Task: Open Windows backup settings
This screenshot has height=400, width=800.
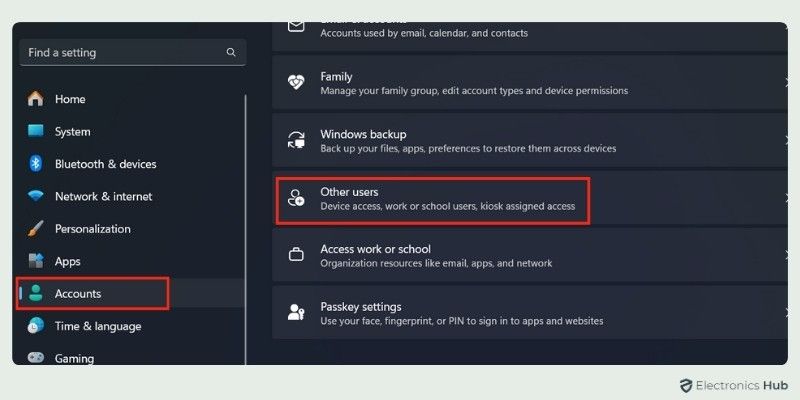Action: (x=530, y=140)
